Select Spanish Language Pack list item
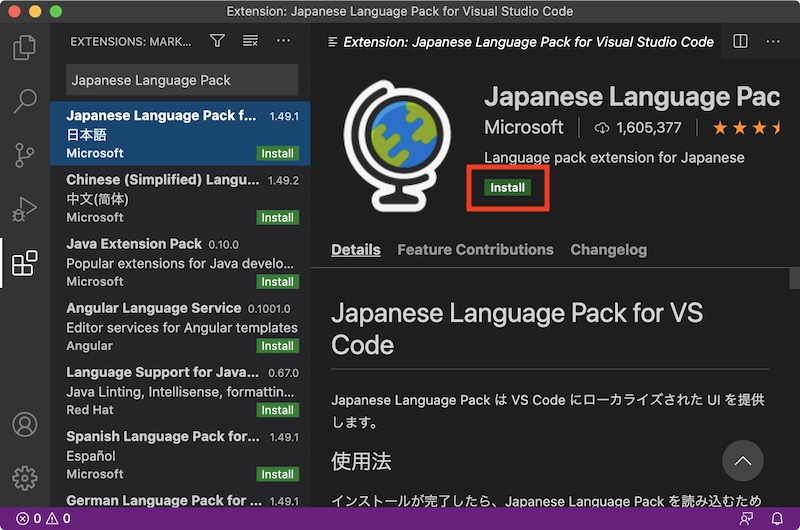Viewport: 800px width, 530px height. pyautogui.click(x=180, y=456)
